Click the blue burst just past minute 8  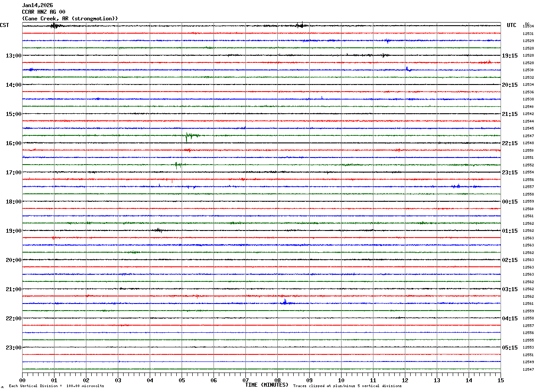click(x=285, y=302)
